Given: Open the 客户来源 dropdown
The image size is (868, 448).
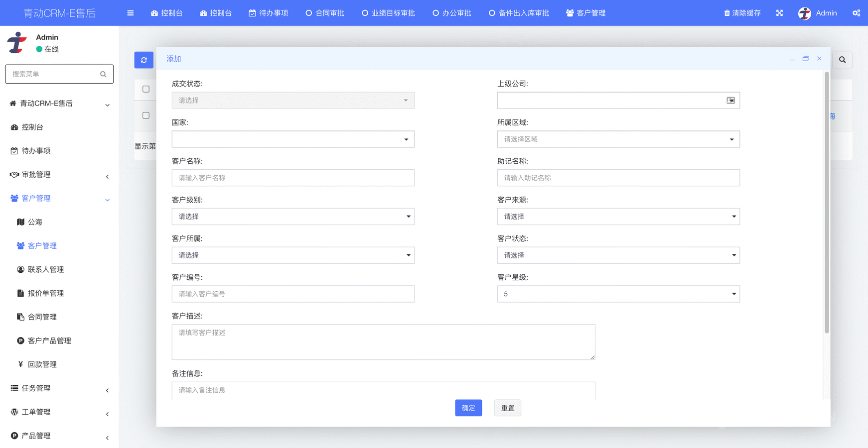Looking at the screenshot, I should click(x=618, y=217).
